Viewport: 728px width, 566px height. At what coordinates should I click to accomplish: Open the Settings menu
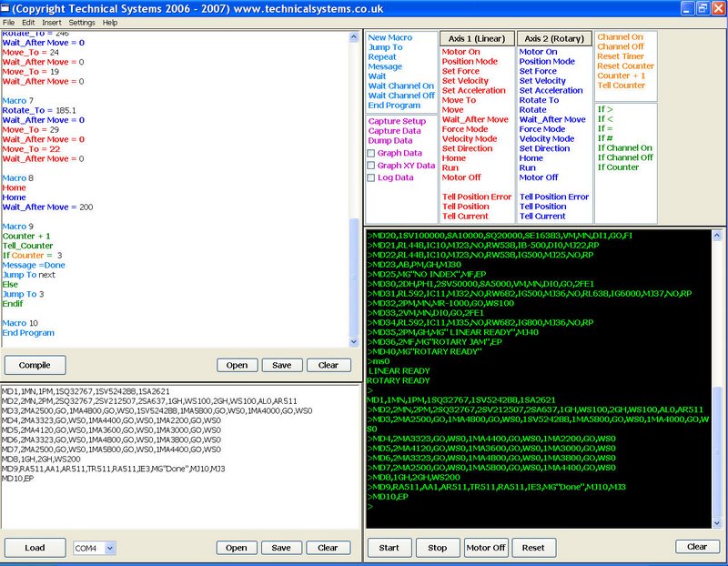point(82,22)
